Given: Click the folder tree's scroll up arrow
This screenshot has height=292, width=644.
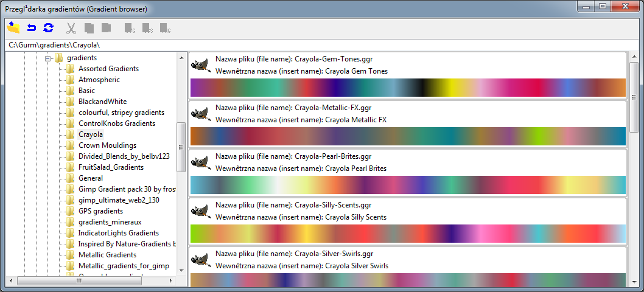Looking at the screenshot, I should (181, 58).
